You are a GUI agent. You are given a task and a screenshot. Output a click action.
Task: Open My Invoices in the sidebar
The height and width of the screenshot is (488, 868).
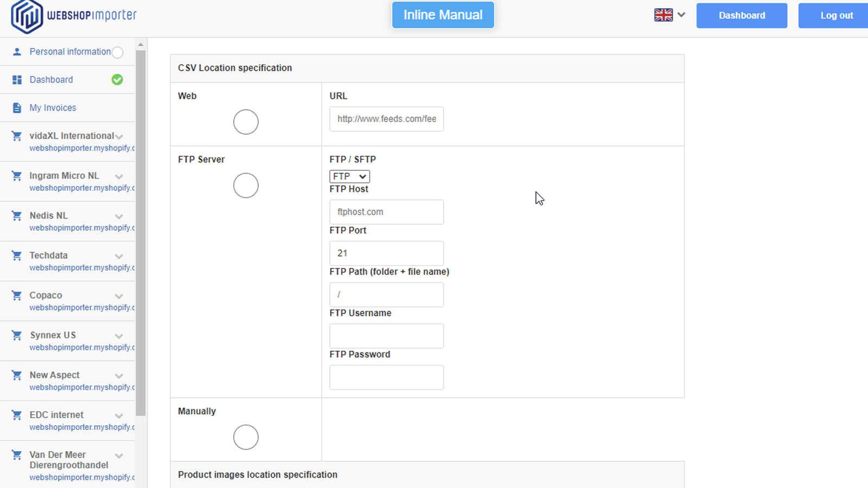[53, 108]
